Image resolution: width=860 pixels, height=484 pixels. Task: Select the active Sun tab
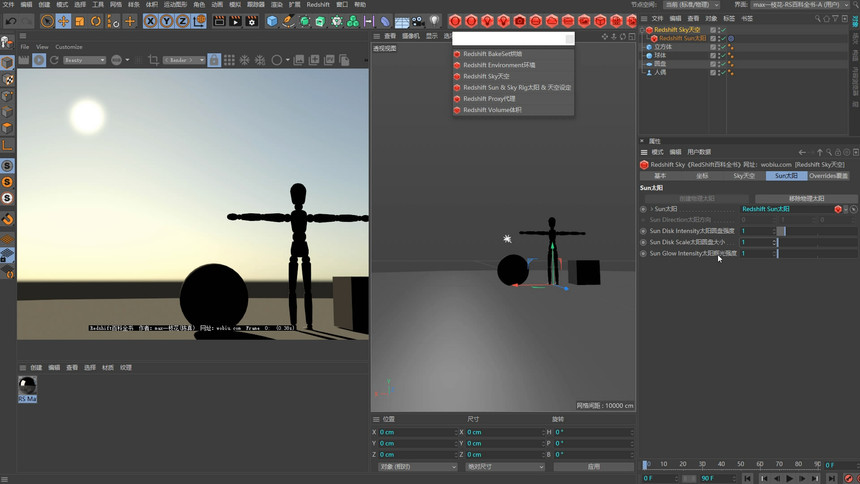pyautogui.click(x=787, y=176)
